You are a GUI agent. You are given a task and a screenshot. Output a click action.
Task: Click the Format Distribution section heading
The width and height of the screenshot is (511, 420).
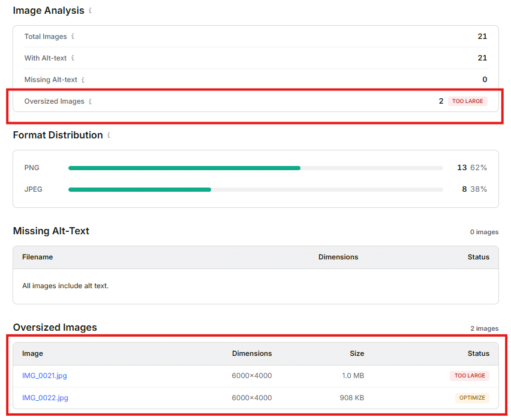pyautogui.click(x=58, y=135)
